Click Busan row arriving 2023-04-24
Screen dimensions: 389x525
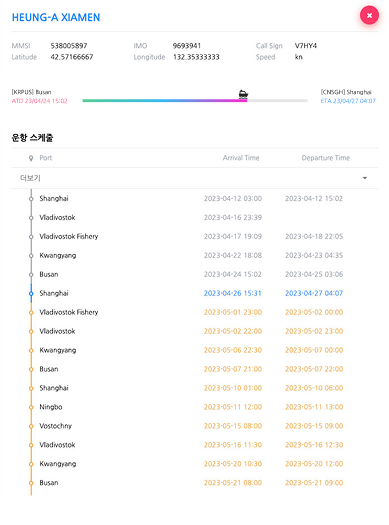[195, 274]
